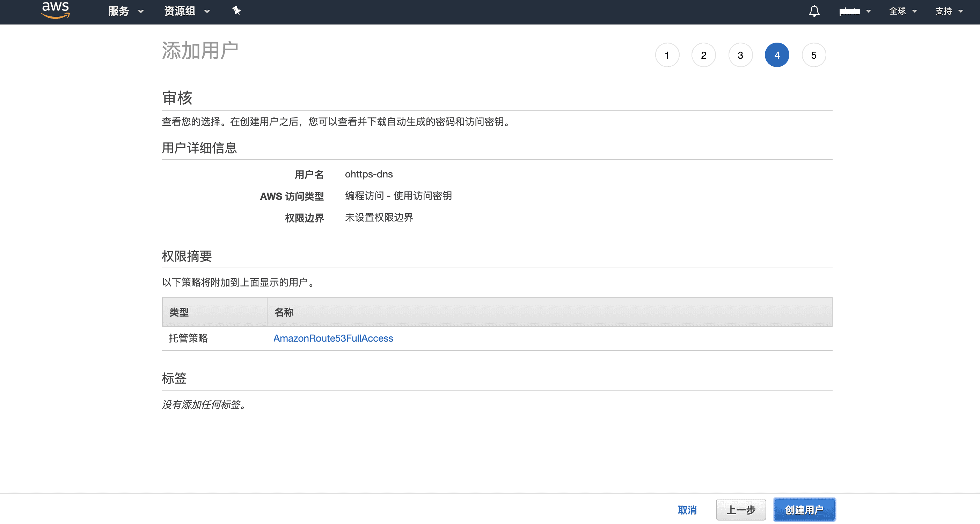This screenshot has height=524, width=980.
Task: Go to wizard step 3 circle
Action: pos(740,55)
